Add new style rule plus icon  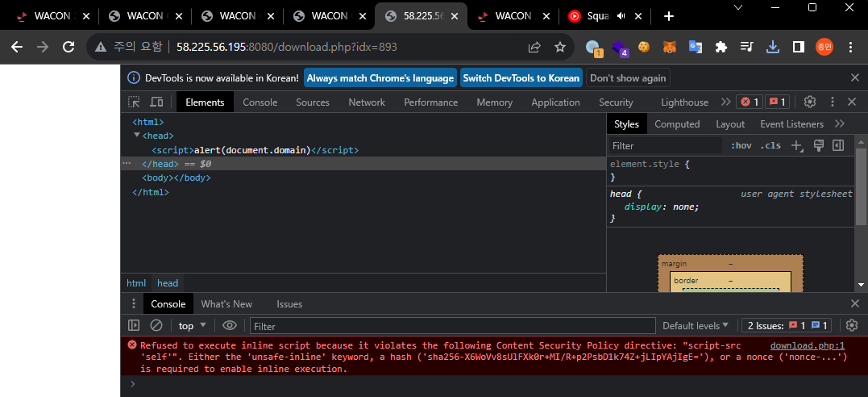[x=797, y=146]
